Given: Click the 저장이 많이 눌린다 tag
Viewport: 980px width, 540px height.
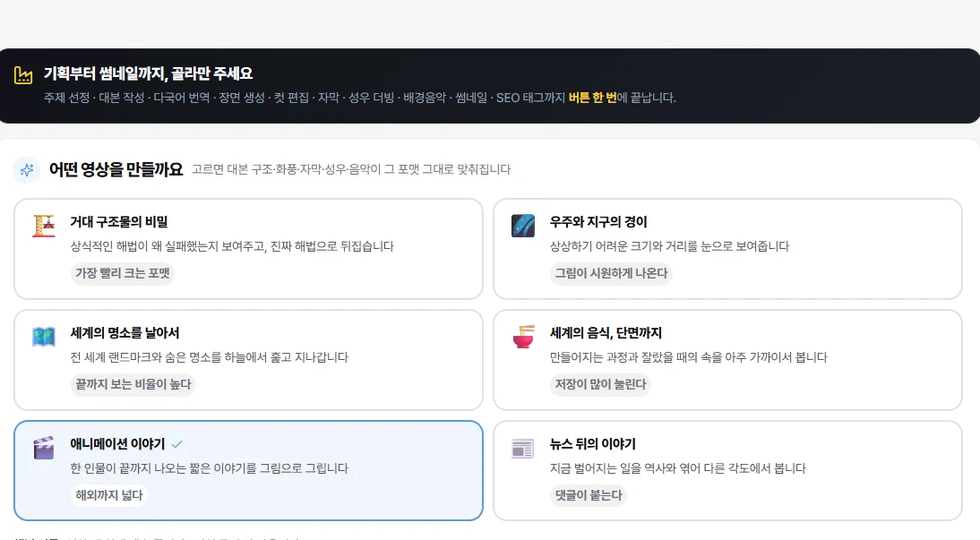Looking at the screenshot, I should point(600,384).
